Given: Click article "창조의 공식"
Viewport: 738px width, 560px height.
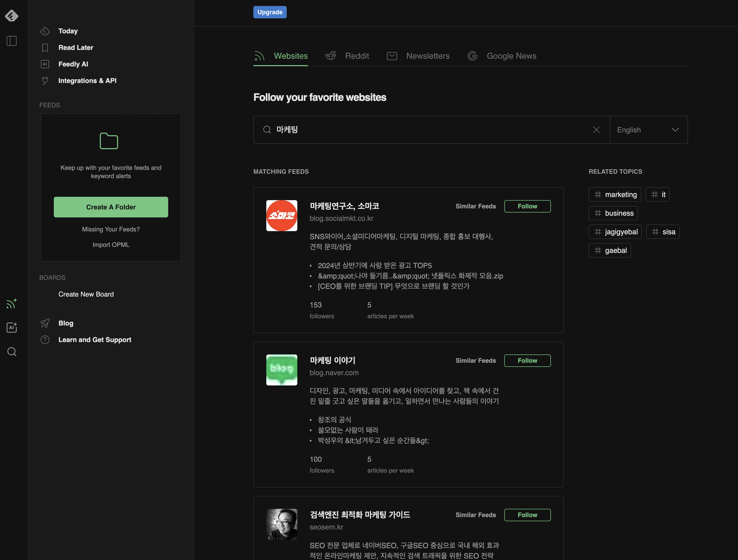Looking at the screenshot, I should (334, 420).
